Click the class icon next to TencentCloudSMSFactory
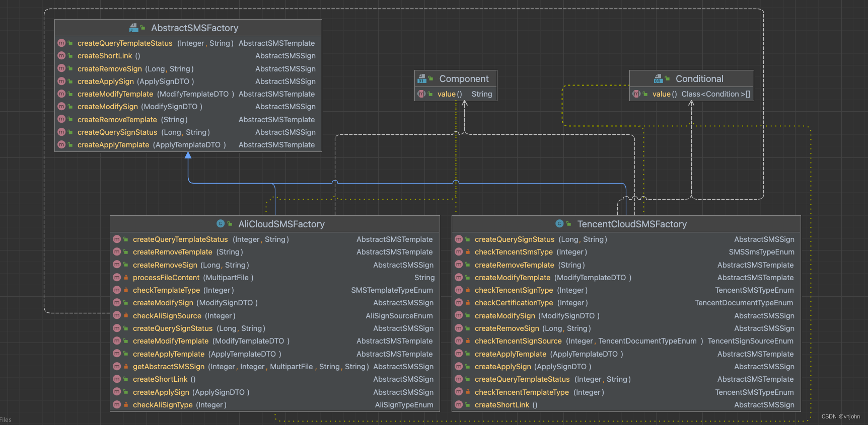Screen dimensions: 868x425 coord(559,224)
